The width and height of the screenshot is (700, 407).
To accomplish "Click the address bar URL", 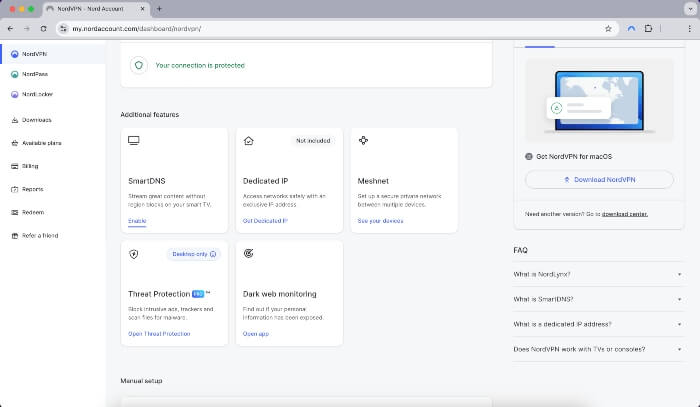I will [x=137, y=29].
